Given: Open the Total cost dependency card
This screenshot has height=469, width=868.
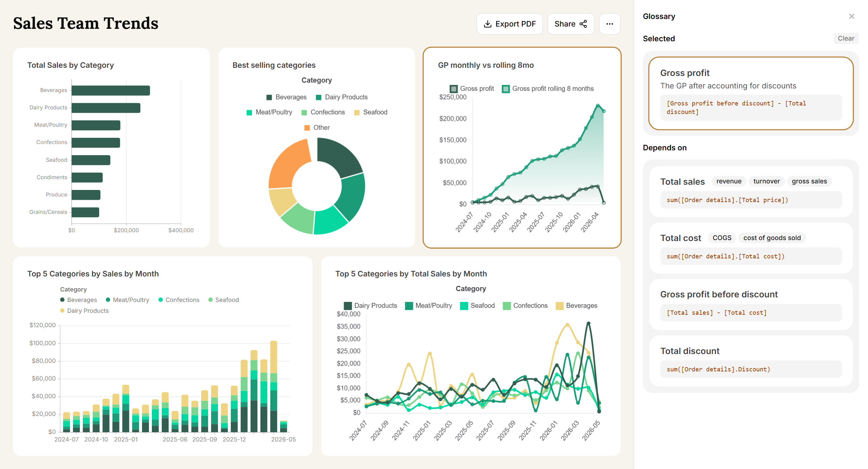Looking at the screenshot, I should point(751,248).
